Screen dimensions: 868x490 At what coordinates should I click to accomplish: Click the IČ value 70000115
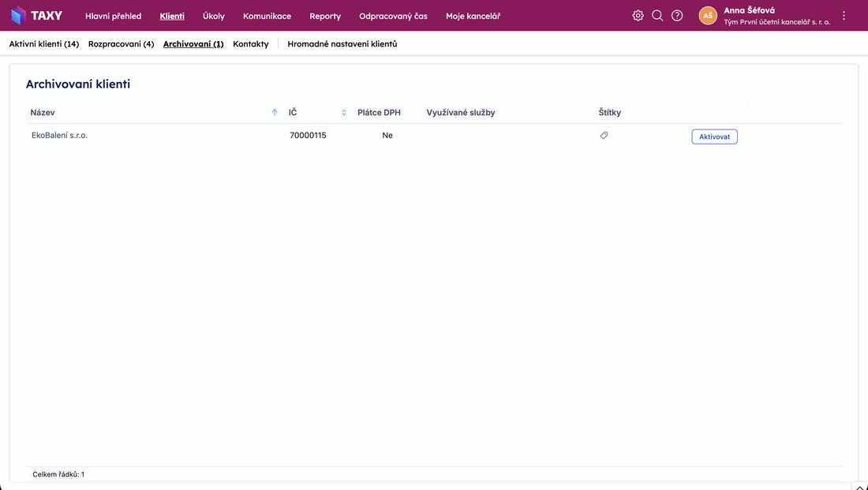click(308, 136)
